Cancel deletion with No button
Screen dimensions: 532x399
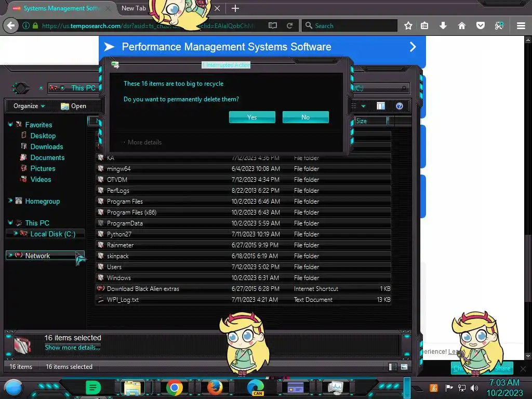coord(305,117)
